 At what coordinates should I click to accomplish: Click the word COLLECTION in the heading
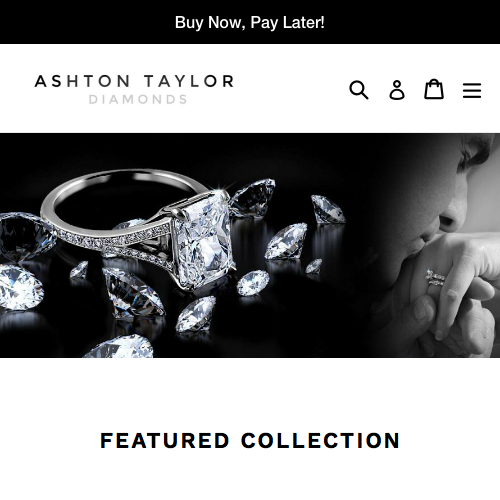pos(320,440)
